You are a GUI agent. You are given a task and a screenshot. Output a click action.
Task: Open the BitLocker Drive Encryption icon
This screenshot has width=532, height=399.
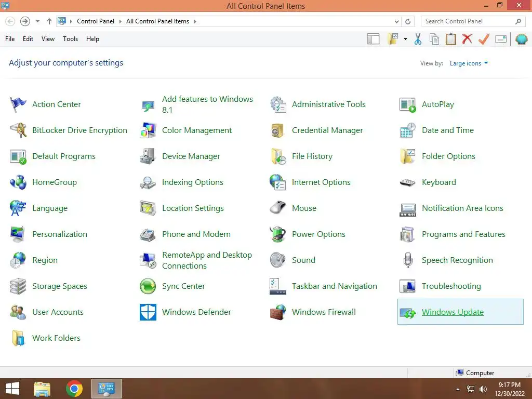coord(18,130)
